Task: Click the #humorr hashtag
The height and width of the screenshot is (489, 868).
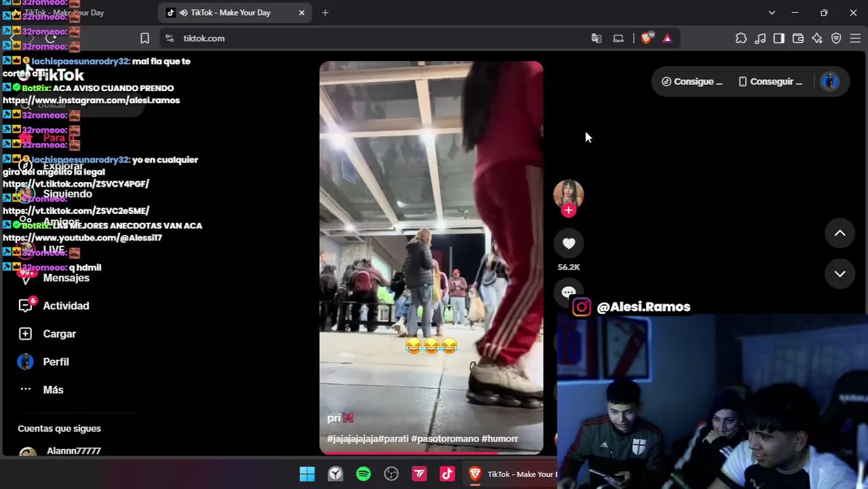Action: pos(500,439)
